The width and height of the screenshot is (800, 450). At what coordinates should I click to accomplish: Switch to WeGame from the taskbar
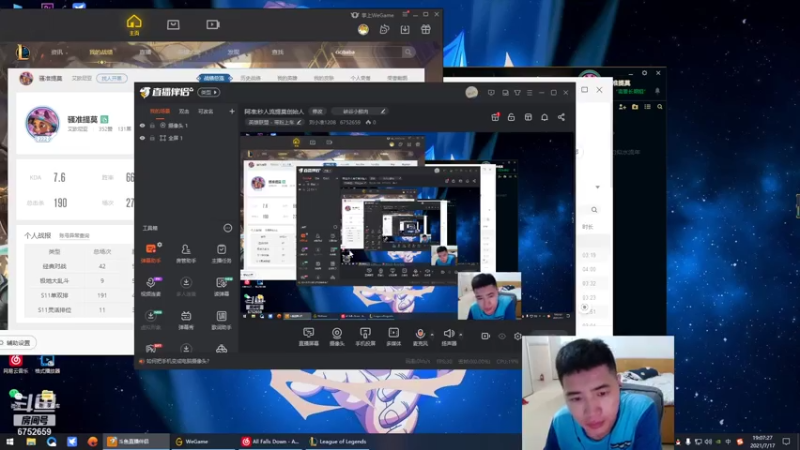(201, 441)
